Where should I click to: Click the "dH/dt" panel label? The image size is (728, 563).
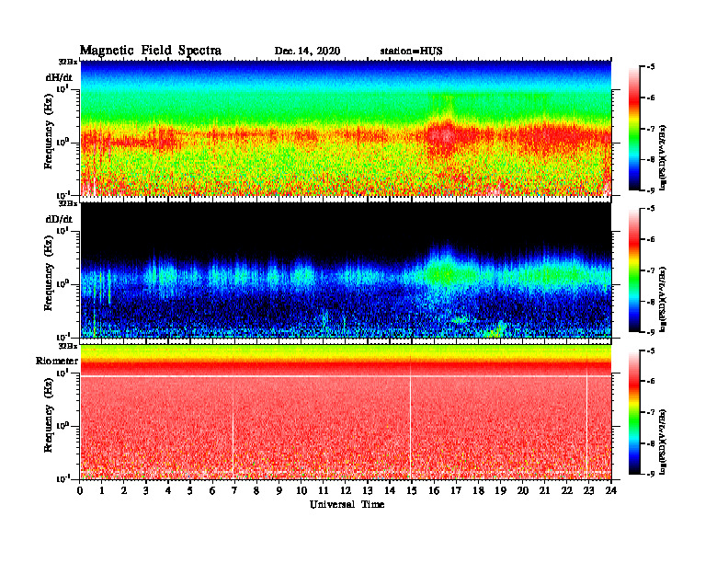(59, 77)
